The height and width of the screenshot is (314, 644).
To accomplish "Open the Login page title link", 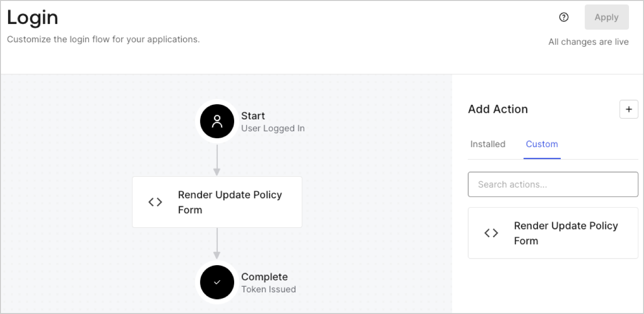I will pos(32,17).
